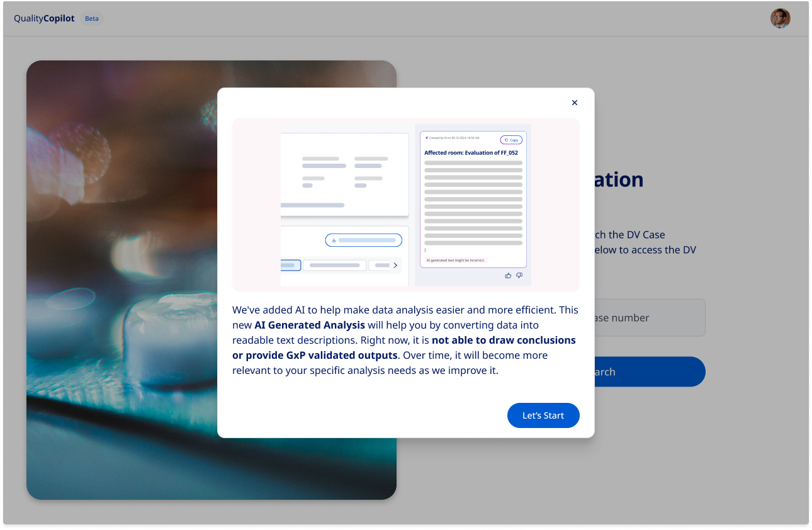Click the Search button behind dialog
Image resolution: width=812 pixels, height=530 pixels.
point(650,371)
